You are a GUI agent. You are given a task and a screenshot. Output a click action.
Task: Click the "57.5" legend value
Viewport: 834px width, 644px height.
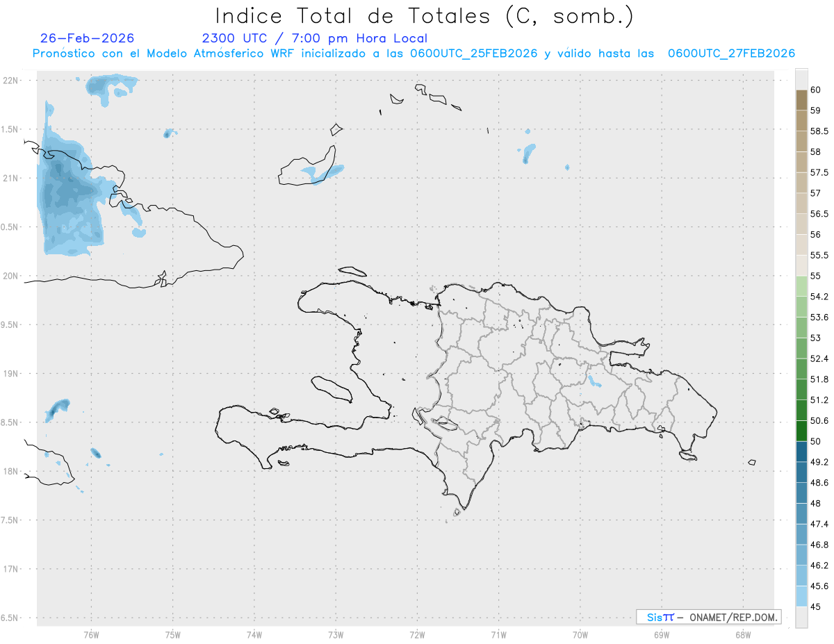click(819, 172)
